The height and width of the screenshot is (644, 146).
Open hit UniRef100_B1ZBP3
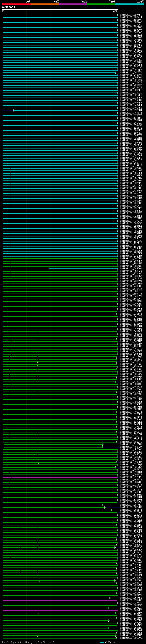pos(131,477)
